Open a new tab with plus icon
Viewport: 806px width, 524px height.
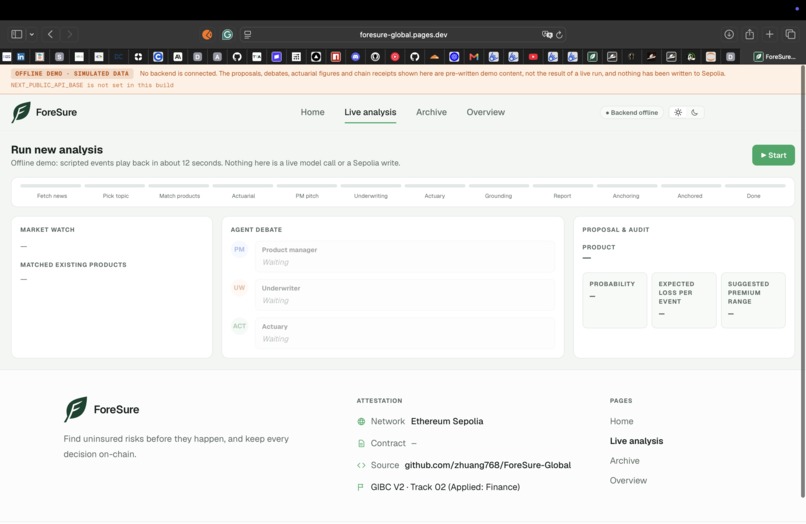770,34
